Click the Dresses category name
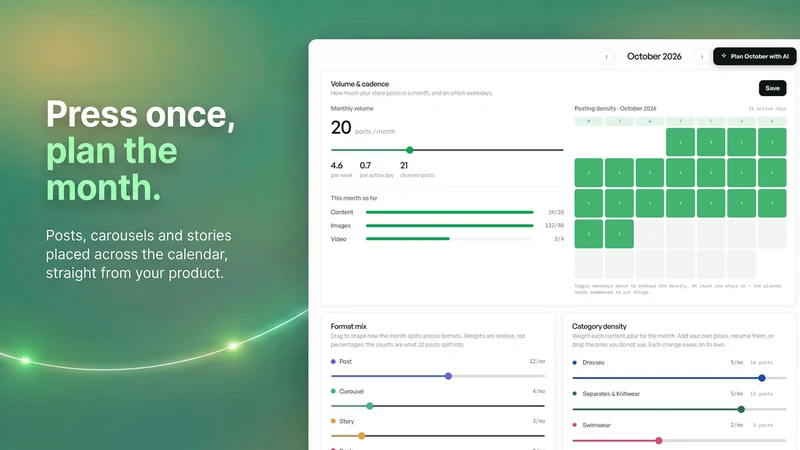Image resolution: width=800 pixels, height=450 pixels. coord(593,362)
